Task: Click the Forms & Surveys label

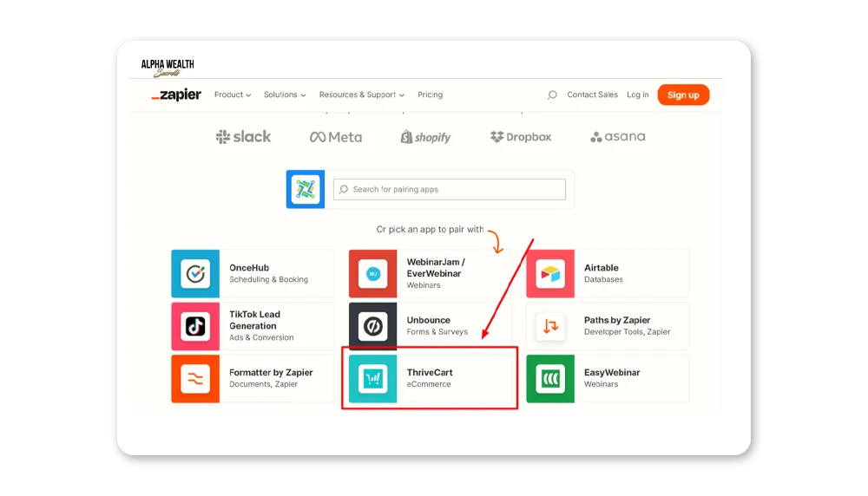Action: pos(437,332)
